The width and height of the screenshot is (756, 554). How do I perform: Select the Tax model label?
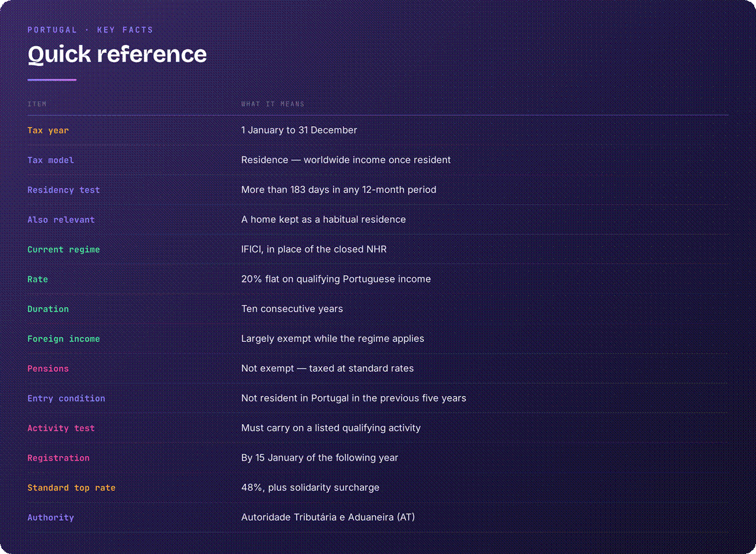coord(50,160)
